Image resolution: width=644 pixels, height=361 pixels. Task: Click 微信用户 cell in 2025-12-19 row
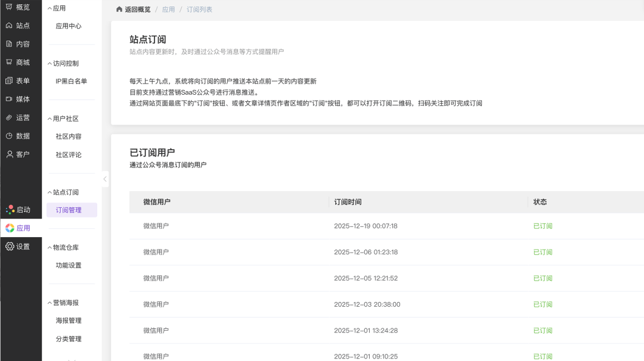(x=156, y=226)
